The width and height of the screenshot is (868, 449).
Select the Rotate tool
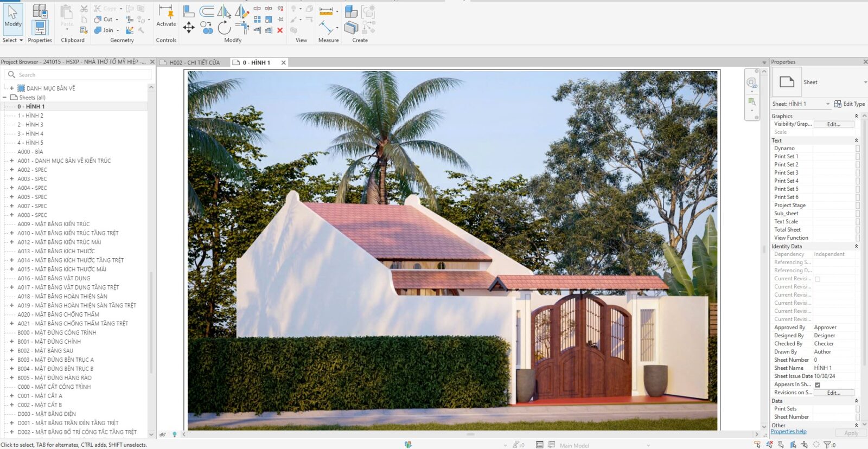pos(224,28)
